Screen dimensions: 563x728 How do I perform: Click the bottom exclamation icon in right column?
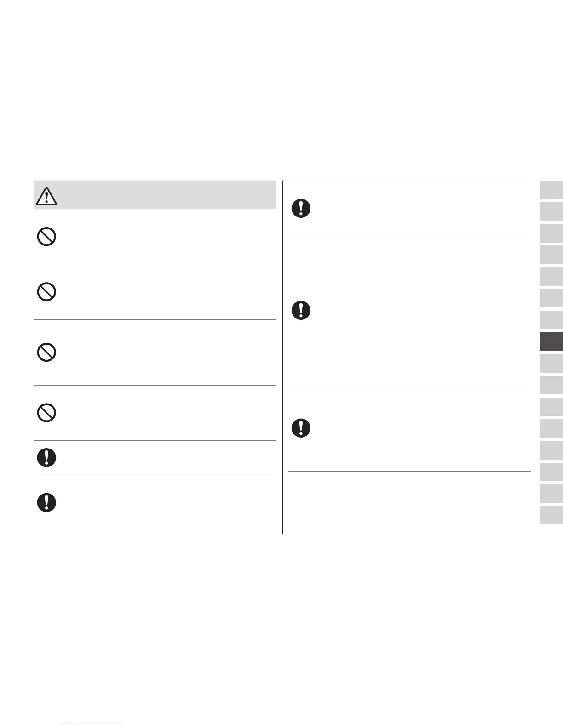pyautogui.click(x=301, y=428)
